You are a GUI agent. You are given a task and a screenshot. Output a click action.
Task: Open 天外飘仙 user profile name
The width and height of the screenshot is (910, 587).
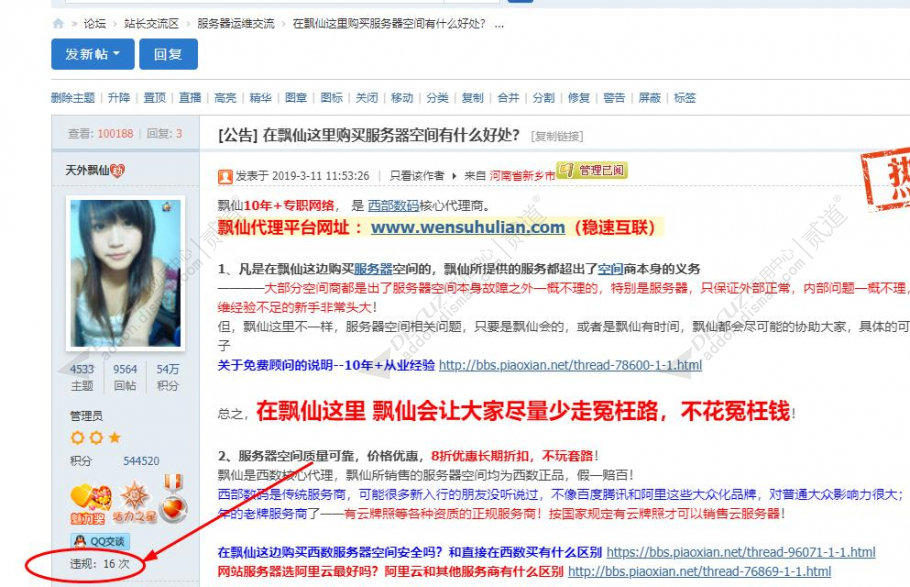pyautogui.click(x=87, y=170)
